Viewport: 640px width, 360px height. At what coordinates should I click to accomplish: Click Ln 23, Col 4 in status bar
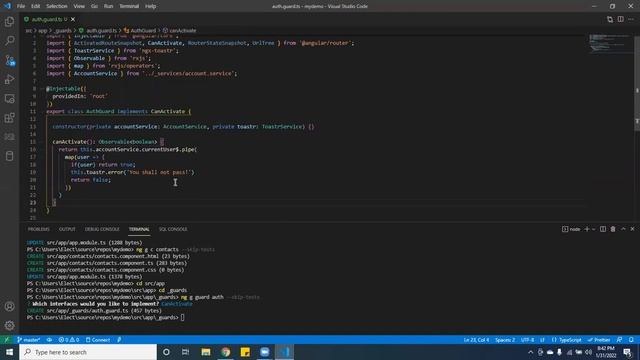(x=476, y=340)
